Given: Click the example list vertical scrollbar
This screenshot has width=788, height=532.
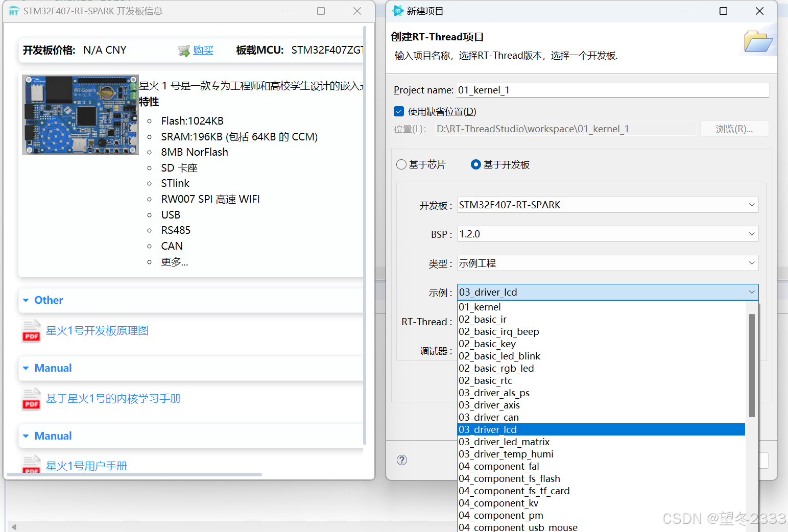Looking at the screenshot, I should [x=752, y=366].
